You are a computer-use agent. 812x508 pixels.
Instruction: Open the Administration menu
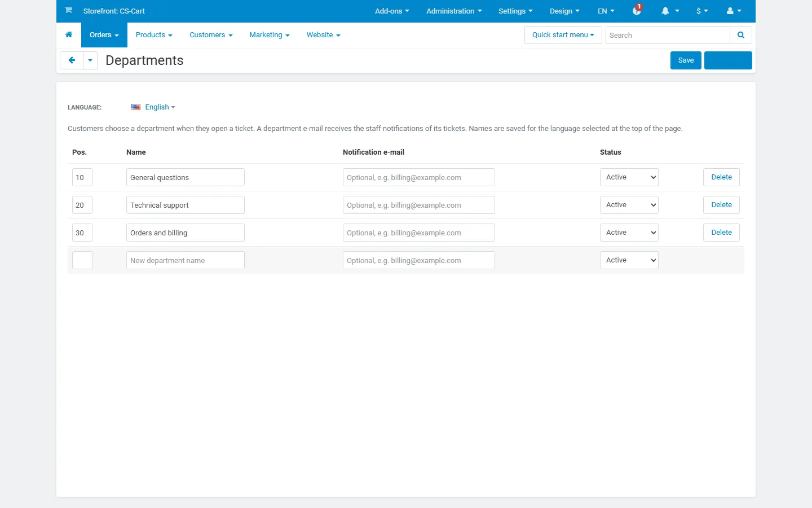454,11
